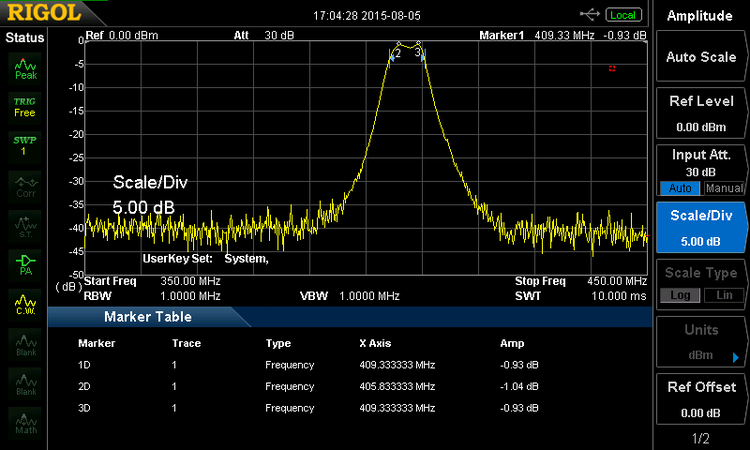Choose Log scale type
The width and height of the screenshot is (750, 450).
tap(679, 295)
